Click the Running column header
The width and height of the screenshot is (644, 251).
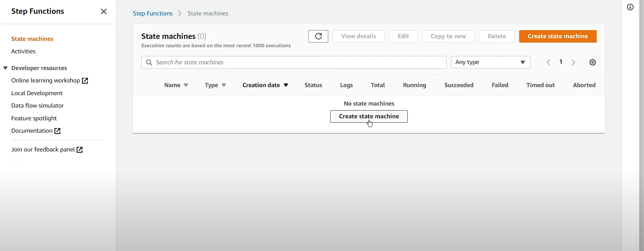pos(414,85)
